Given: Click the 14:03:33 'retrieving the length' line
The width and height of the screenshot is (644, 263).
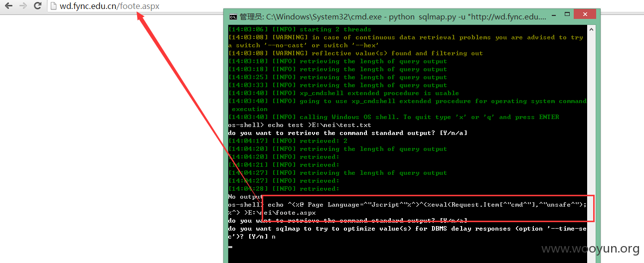Looking at the screenshot, I should tap(337, 85).
